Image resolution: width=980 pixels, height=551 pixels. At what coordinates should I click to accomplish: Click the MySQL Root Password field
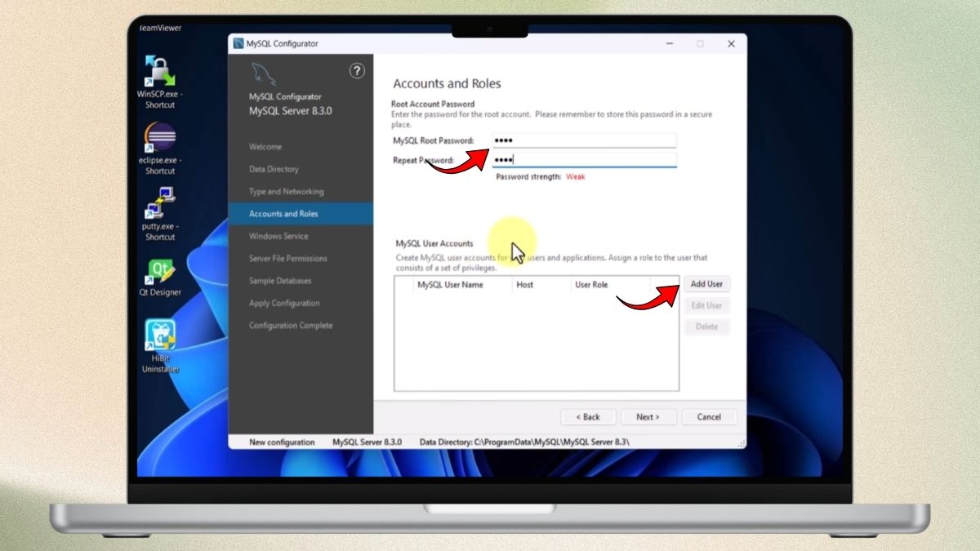pos(584,140)
